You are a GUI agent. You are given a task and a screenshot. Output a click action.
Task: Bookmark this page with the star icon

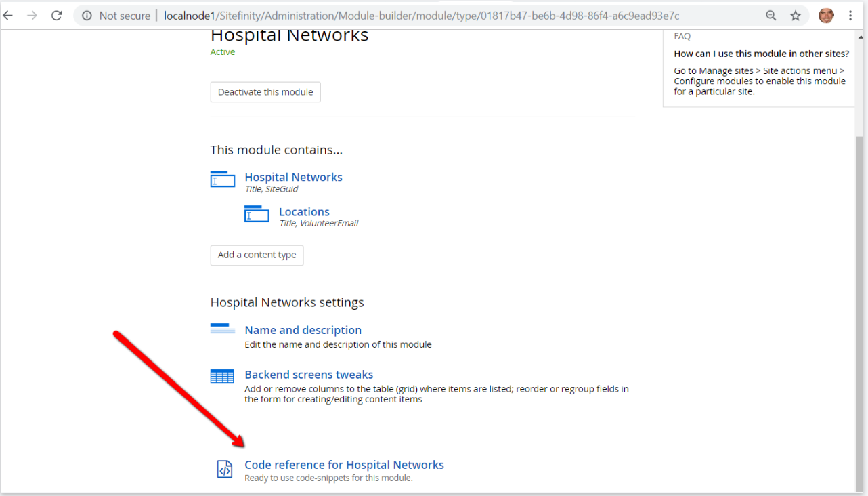point(796,16)
